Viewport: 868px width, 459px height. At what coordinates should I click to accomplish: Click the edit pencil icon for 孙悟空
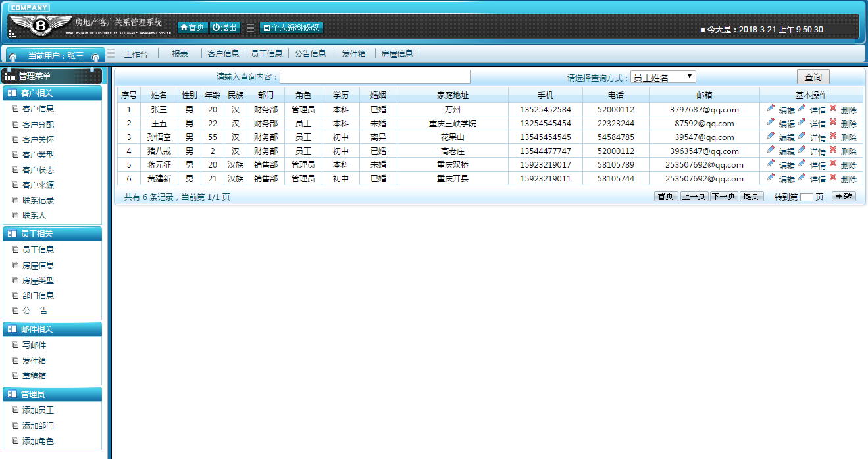point(771,136)
